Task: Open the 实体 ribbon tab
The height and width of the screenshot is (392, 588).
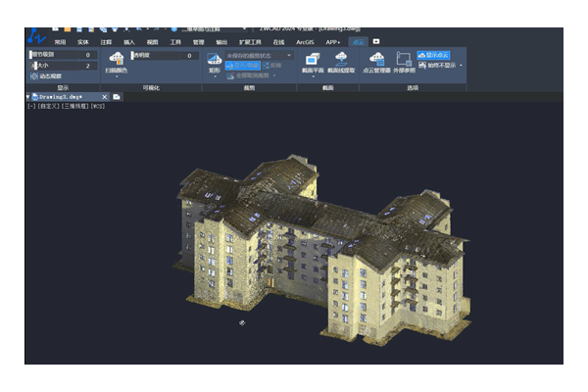Action: coord(83,42)
